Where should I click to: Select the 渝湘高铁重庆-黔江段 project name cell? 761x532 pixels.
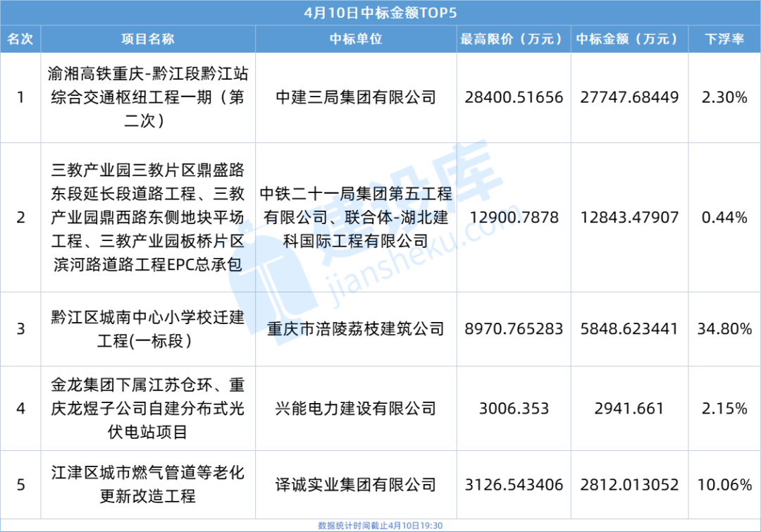click(147, 97)
